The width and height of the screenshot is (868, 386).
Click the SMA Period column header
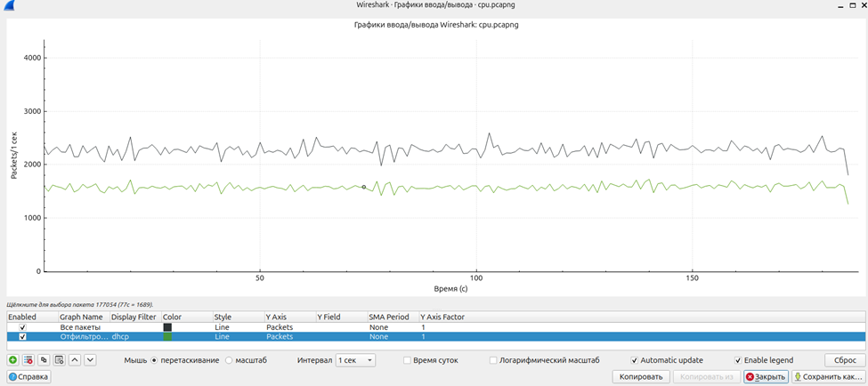point(393,317)
